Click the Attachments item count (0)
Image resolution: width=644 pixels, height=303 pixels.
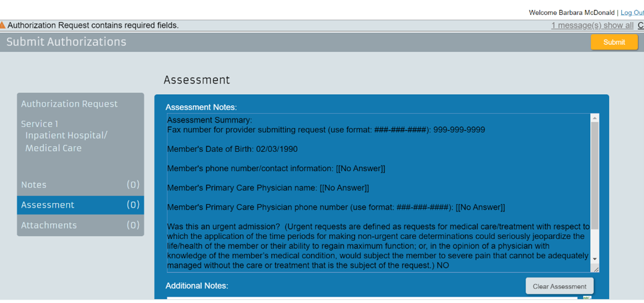[x=133, y=225]
